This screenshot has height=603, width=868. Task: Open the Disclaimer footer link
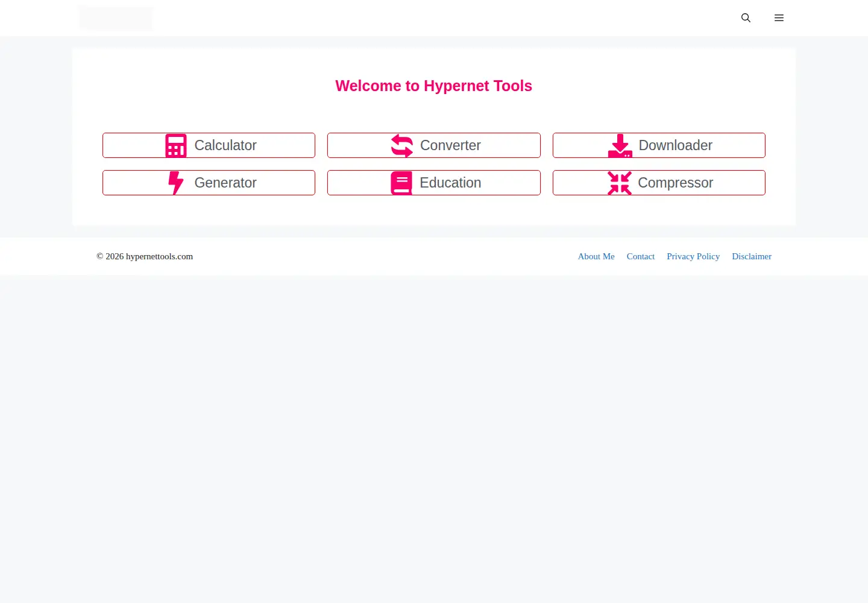coord(752,256)
